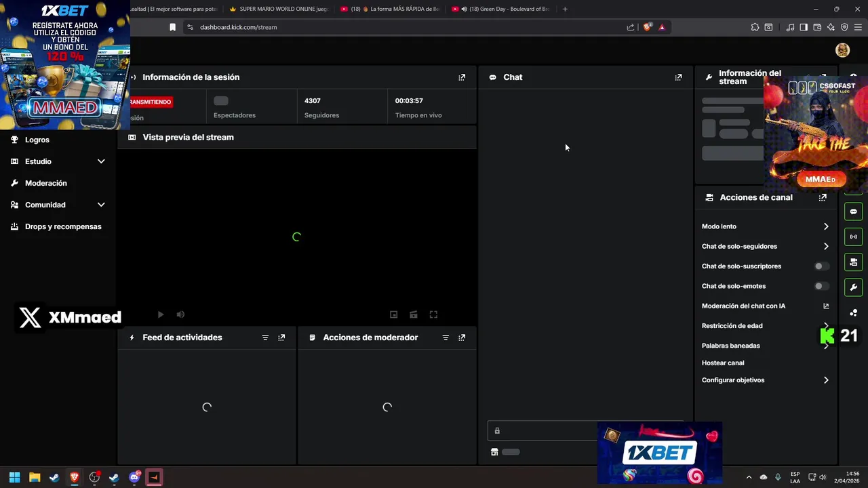The width and height of the screenshot is (868, 488).
Task: Expand Modo lento options
Action: (x=826, y=226)
